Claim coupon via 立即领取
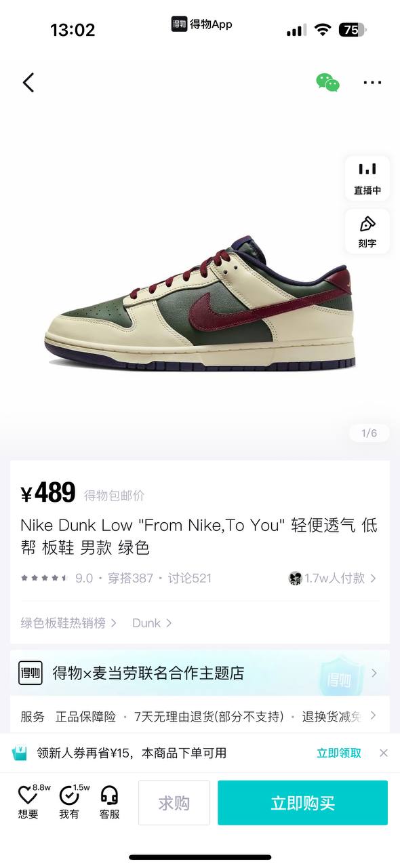This screenshot has width=400, height=868. click(339, 753)
